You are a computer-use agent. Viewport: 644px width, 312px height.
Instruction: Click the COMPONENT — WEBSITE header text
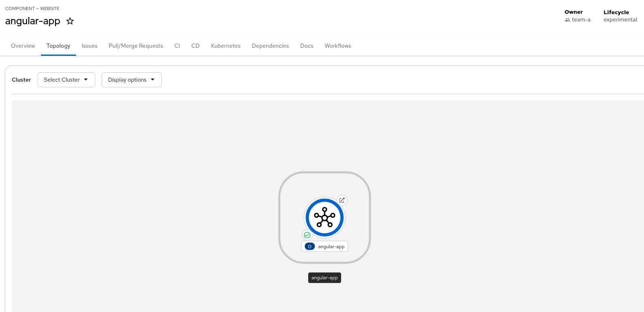(32, 8)
